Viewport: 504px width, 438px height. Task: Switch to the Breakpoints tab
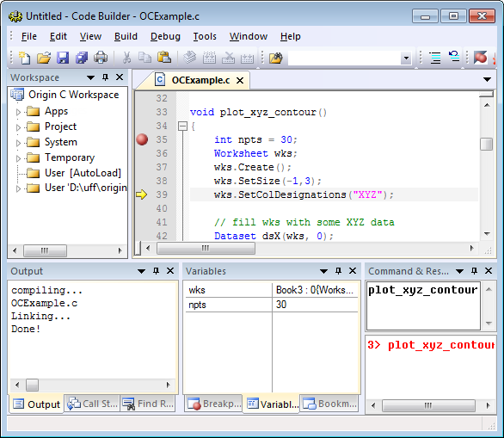click(x=214, y=404)
